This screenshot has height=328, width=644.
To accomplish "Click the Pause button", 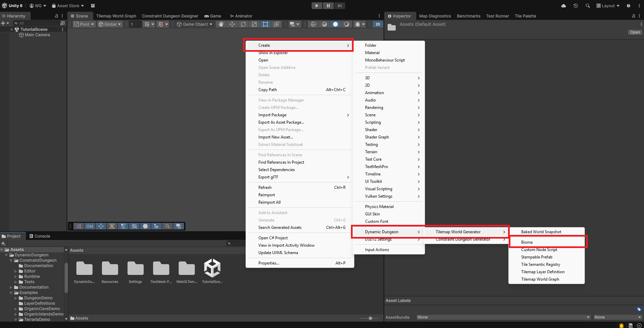I will click(328, 6).
